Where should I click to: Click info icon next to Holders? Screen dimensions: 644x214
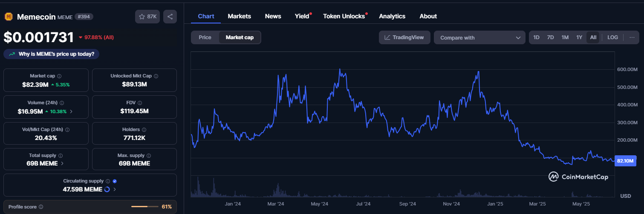(144, 129)
